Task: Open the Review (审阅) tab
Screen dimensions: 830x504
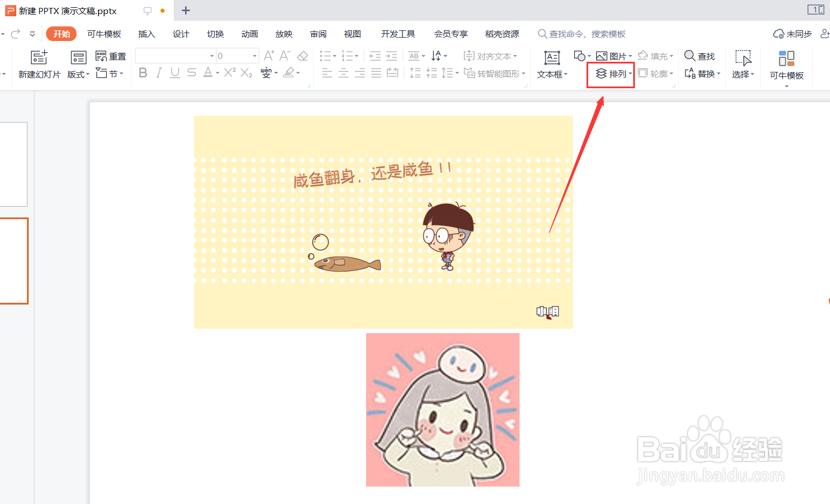Action: click(318, 34)
